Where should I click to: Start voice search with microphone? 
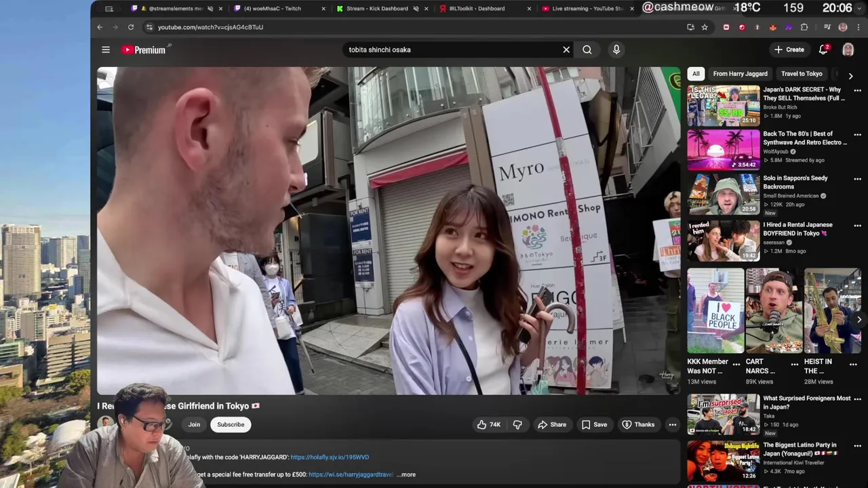616,49
